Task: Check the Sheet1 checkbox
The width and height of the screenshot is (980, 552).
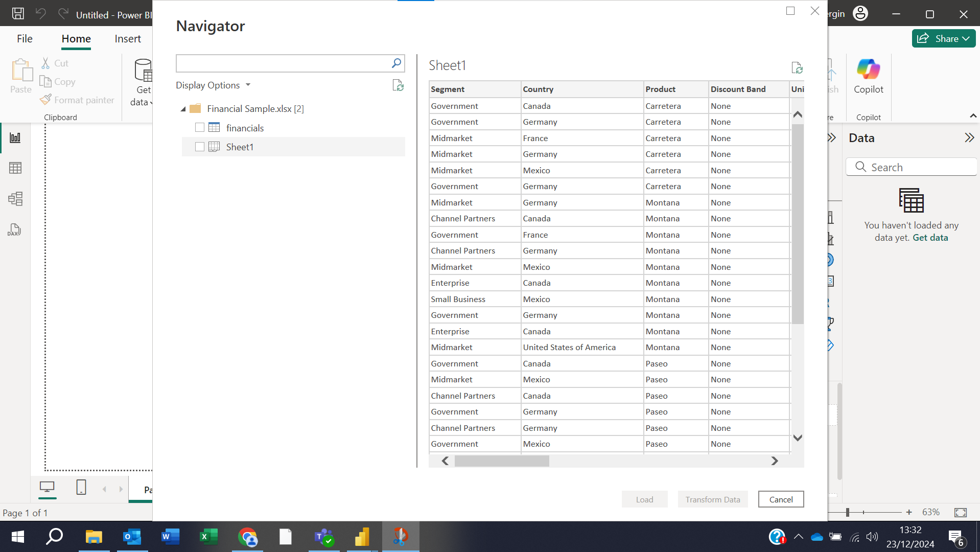Action: tap(200, 147)
